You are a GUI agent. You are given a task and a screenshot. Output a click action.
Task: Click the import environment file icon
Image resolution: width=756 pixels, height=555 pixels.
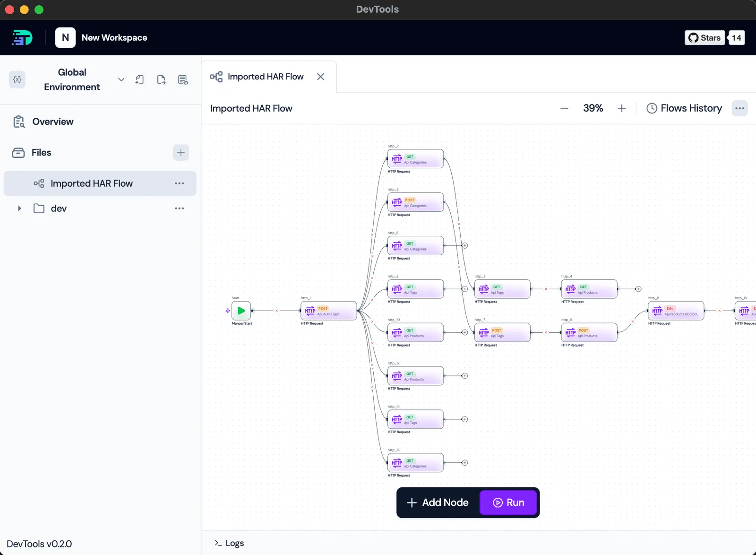[x=139, y=79]
